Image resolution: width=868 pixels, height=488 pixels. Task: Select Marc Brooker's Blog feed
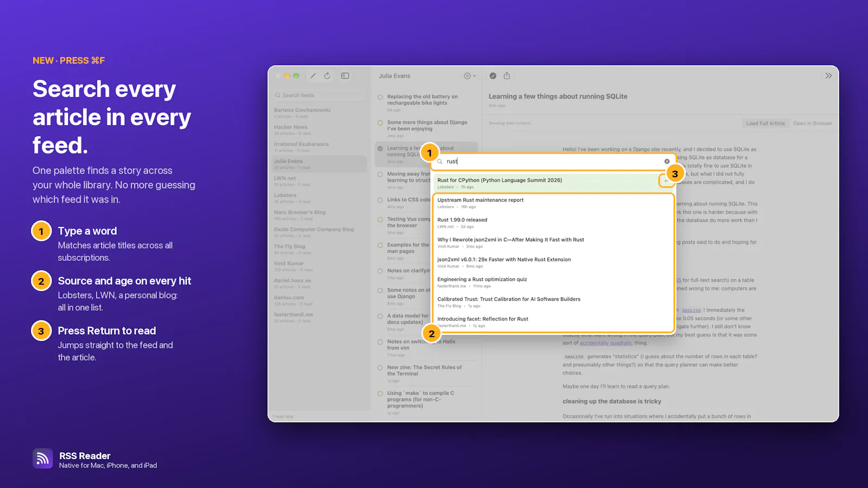click(320, 215)
